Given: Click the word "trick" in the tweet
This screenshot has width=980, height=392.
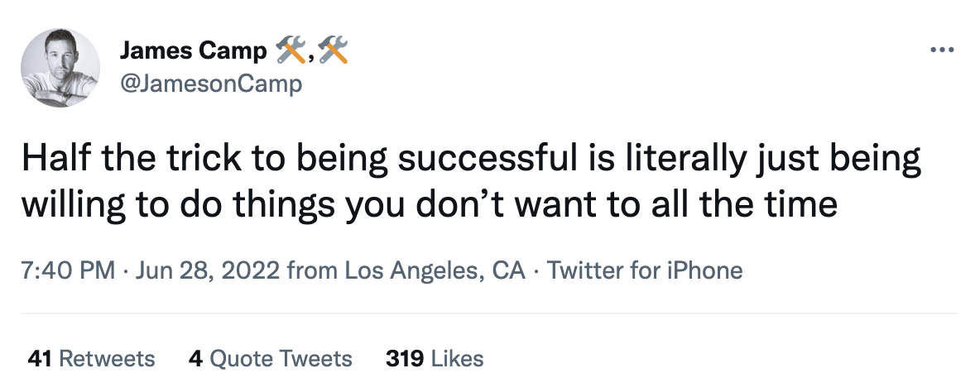Looking at the screenshot, I should [x=204, y=158].
